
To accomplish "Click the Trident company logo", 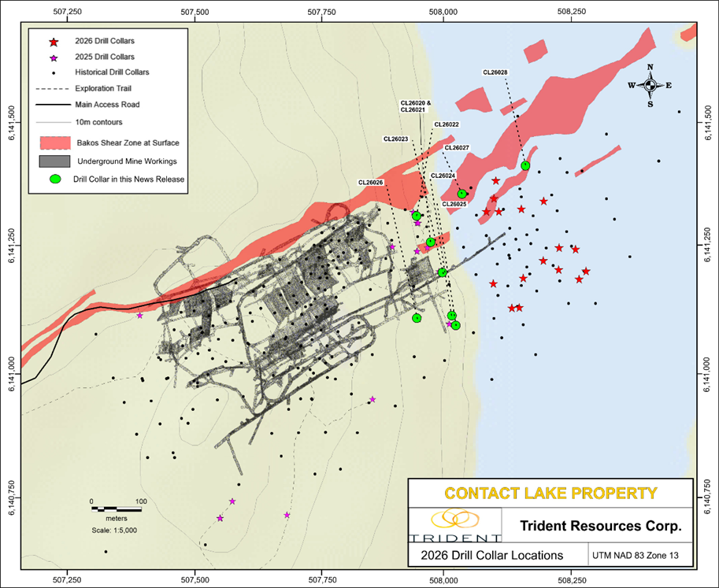I will pos(457,526).
